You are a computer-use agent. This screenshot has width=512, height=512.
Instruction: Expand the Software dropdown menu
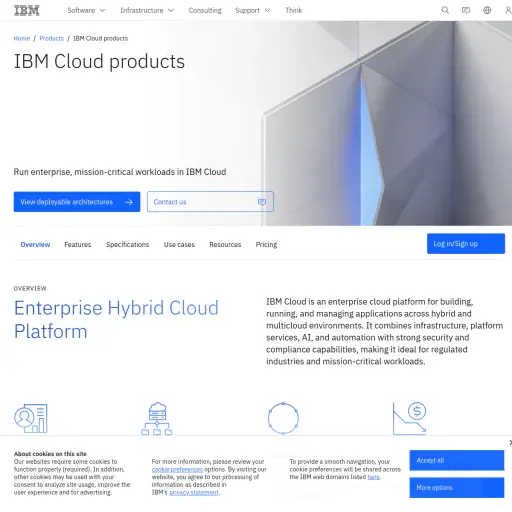(86, 10)
